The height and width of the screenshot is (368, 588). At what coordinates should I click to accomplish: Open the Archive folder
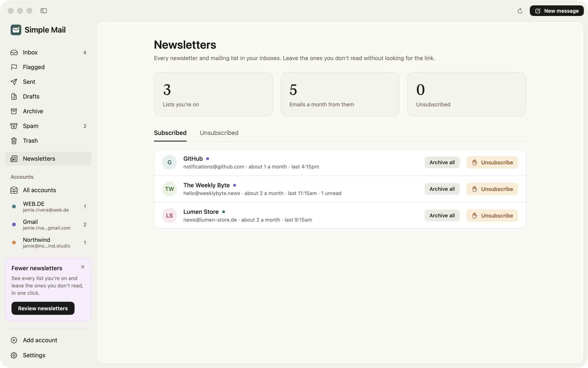(48, 111)
